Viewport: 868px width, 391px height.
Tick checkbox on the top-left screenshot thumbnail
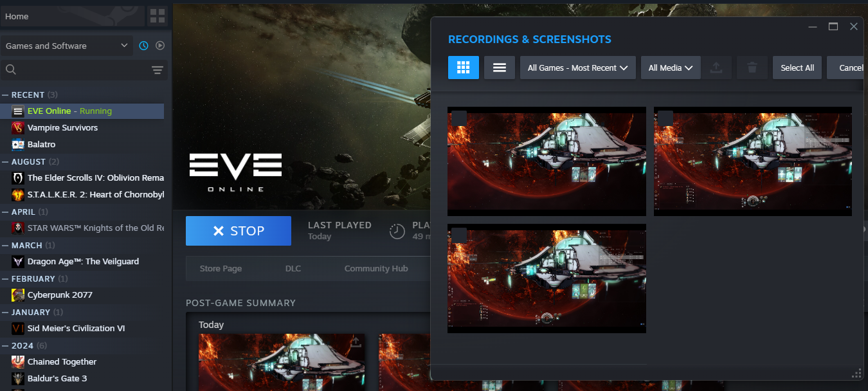[x=459, y=118]
